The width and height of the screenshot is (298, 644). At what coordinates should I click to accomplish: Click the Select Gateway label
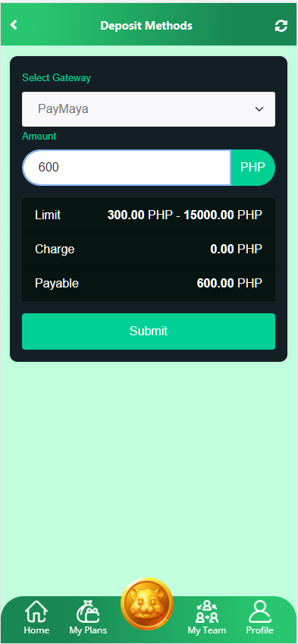coord(57,77)
